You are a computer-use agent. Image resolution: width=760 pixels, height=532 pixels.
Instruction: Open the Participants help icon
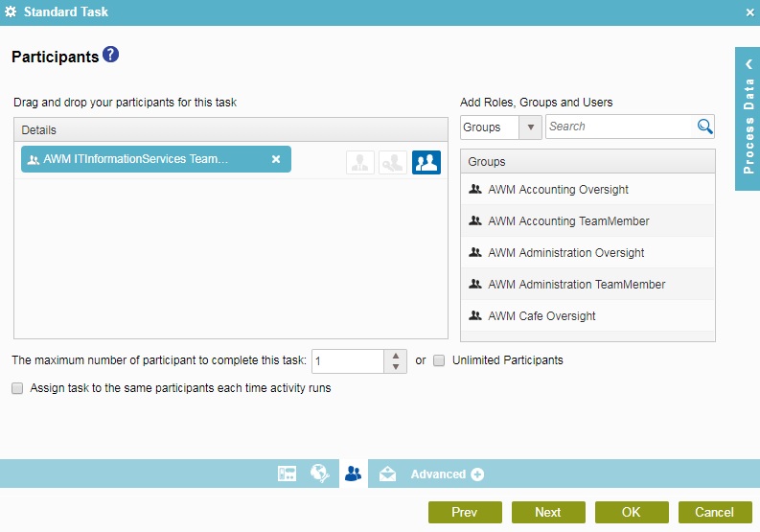tap(111, 56)
